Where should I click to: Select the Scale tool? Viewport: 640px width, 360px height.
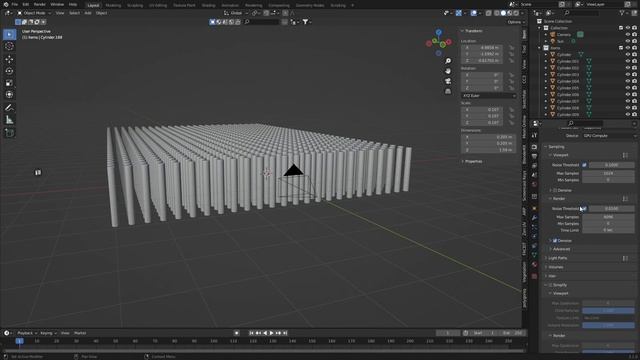9,83
